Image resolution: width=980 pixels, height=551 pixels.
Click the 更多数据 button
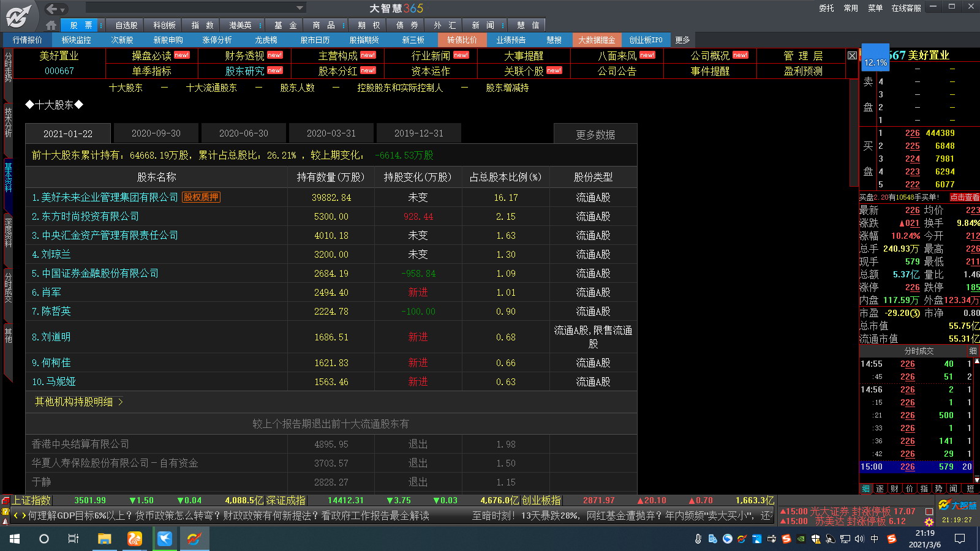tap(595, 134)
